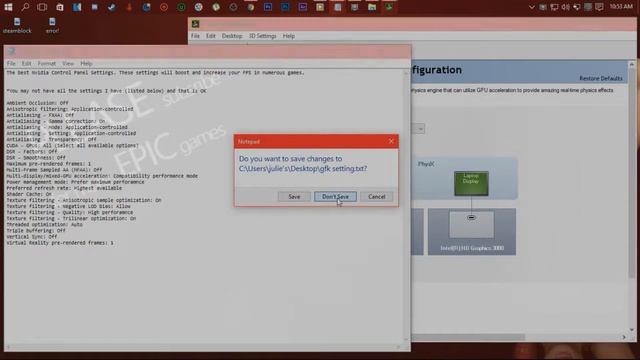Click Restore Defaults link in NVIDIA panel

pos(601,78)
